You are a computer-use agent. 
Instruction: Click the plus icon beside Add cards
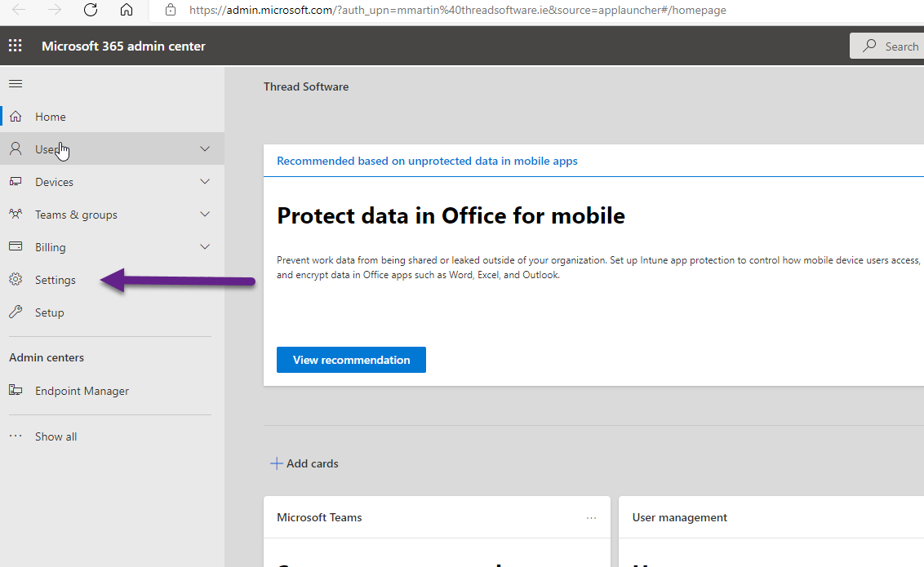(277, 463)
